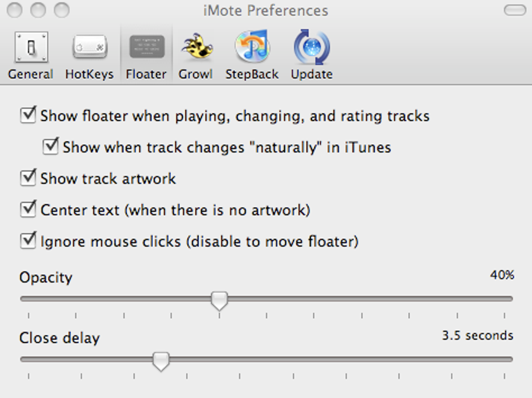Open the Growl notification settings
This screenshot has width=532, height=398.
(196, 52)
